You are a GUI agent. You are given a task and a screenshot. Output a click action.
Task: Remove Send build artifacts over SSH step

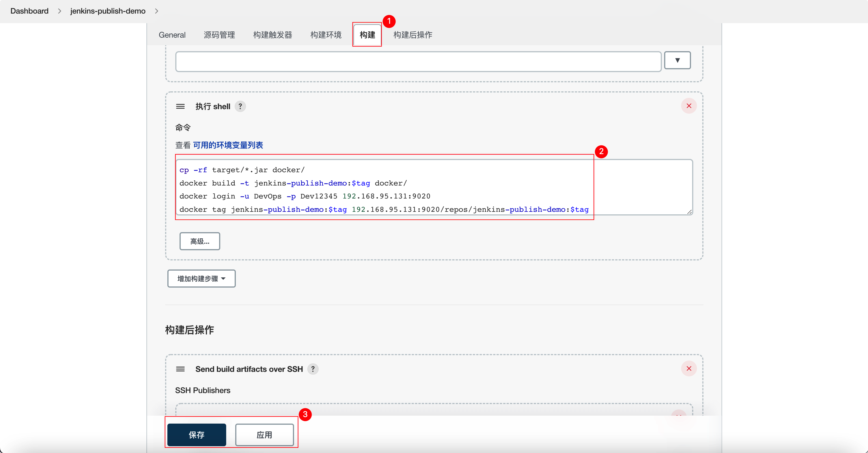tap(688, 368)
